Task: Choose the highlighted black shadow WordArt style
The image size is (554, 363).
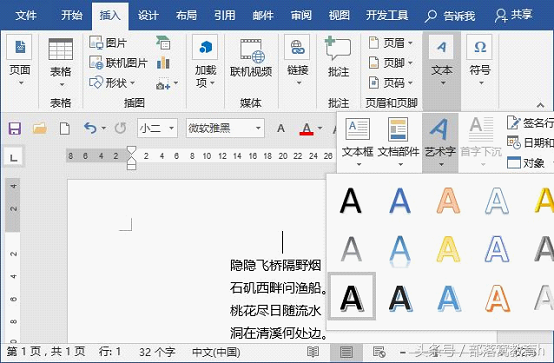Action: click(352, 296)
